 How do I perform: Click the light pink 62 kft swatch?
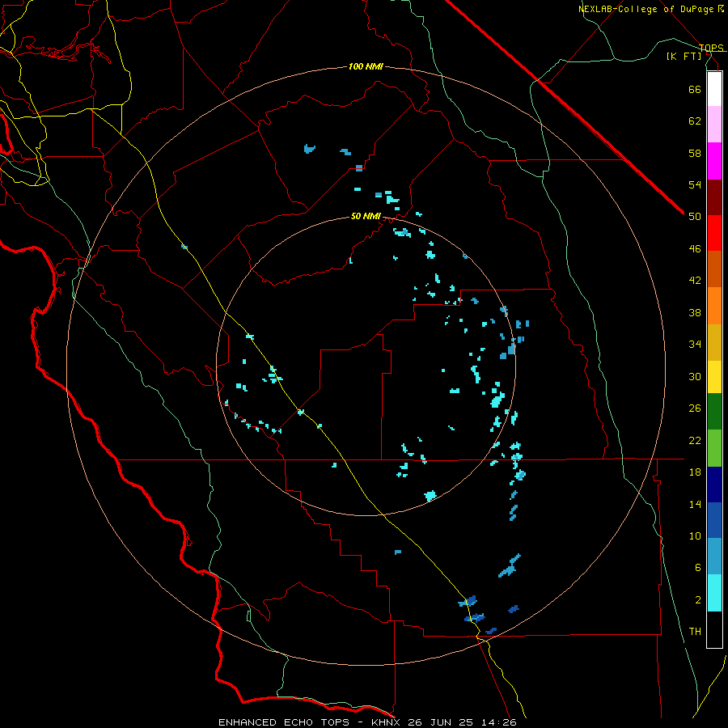[714, 125]
